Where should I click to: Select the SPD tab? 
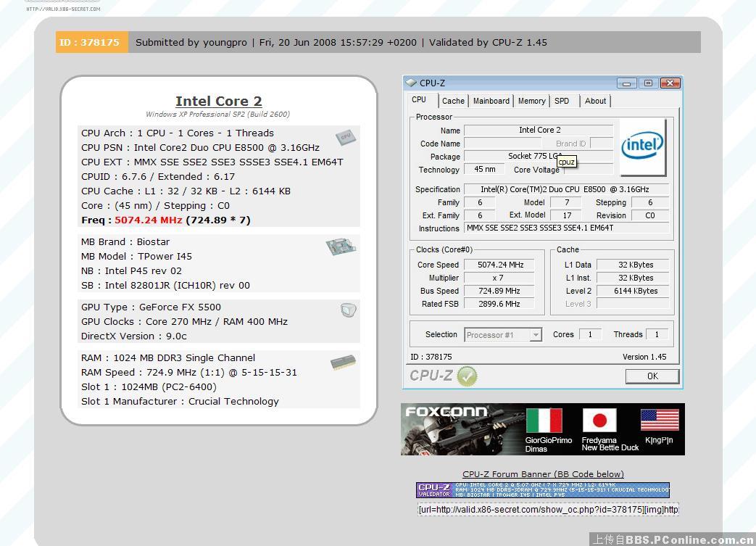[562, 101]
